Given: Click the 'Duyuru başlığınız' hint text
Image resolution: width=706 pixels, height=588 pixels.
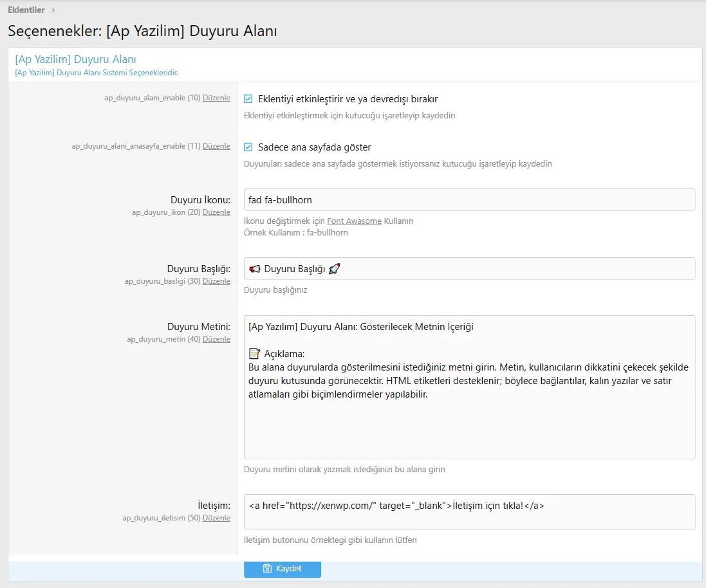Looking at the screenshot, I should pyautogui.click(x=275, y=290).
